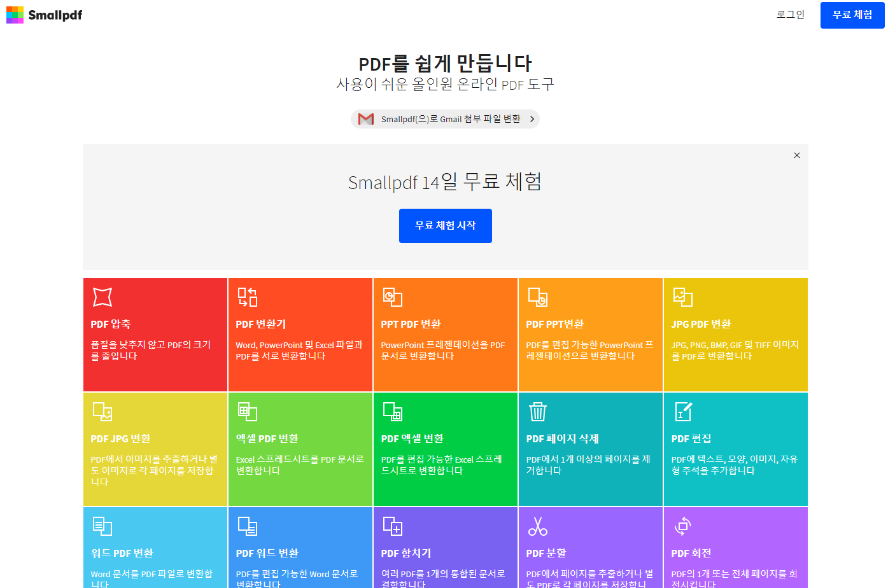Click the PDF 합치기 title text
Image resolution: width=888 pixels, height=588 pixels.
tap(406, 553)
